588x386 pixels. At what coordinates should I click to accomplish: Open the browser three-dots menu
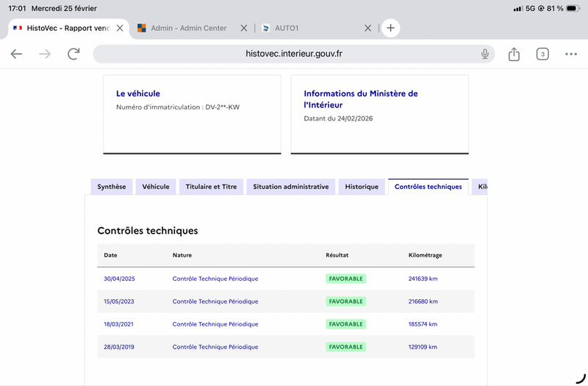click(x=571, y=54)
